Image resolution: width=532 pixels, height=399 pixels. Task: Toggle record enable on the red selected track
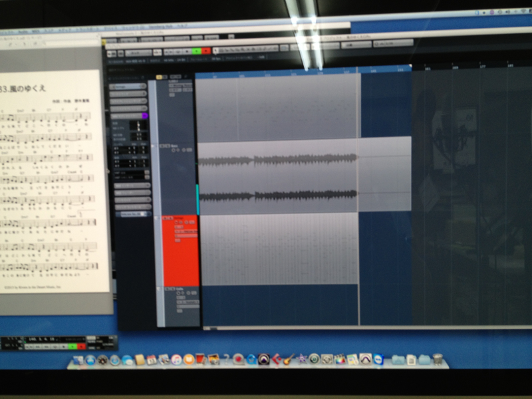point(176,222)
